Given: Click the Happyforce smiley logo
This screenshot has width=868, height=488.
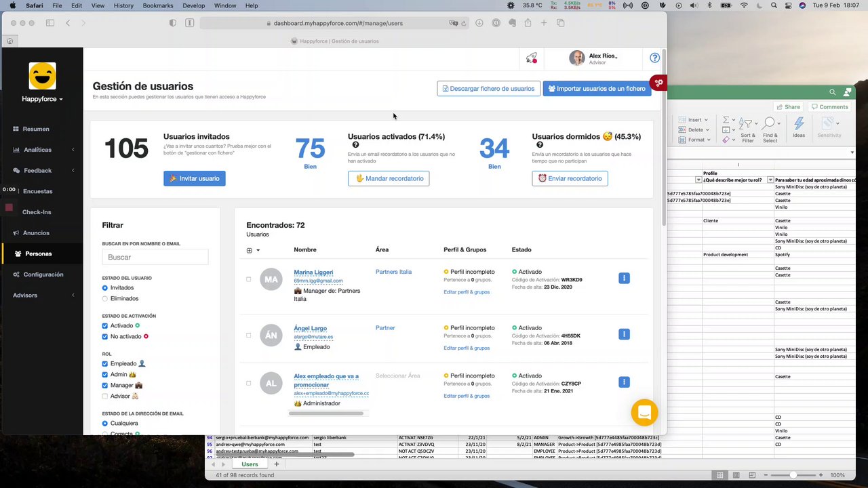Looking at the screenshot, I should click(x=42, y=76).
